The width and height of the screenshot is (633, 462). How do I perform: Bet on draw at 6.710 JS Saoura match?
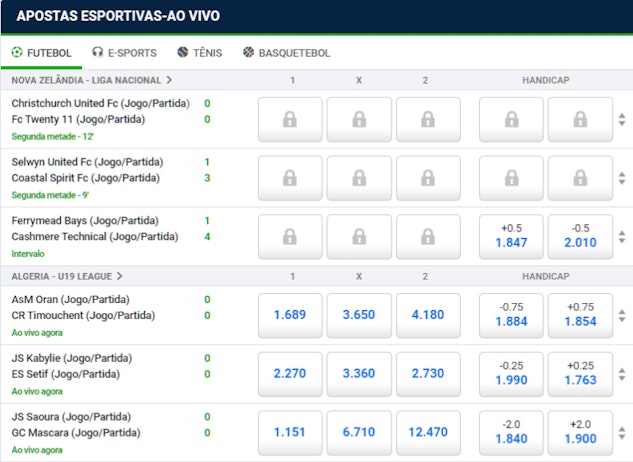coord(359,433)
